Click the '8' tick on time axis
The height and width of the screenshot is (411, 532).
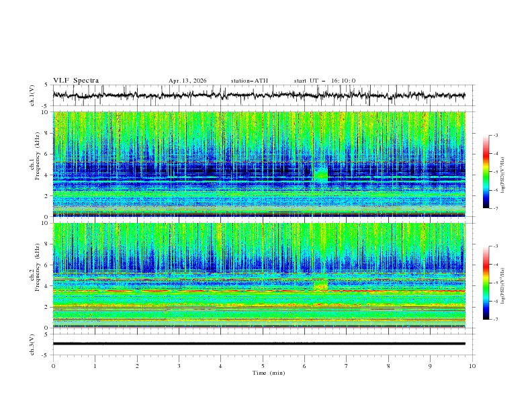pos(388,366)
